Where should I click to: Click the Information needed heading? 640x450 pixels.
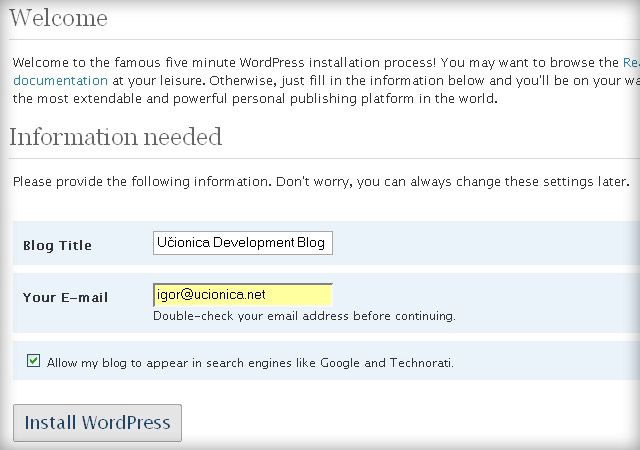[115, 137]
